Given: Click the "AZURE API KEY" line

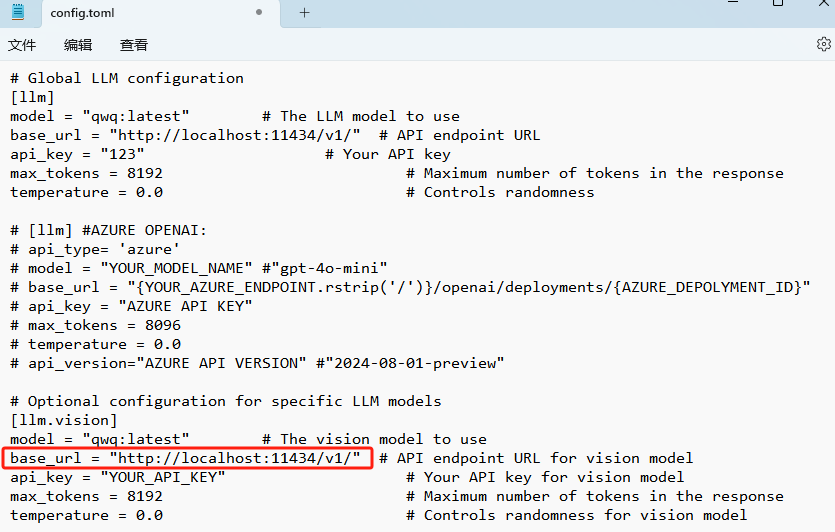Looking at the screenshot, I should 131,306.
